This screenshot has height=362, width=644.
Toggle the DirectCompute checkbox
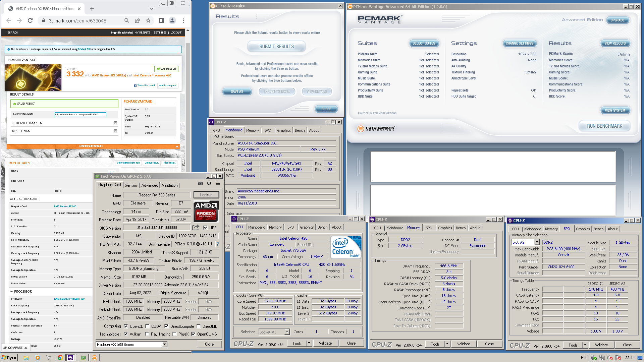[x=166, y=326]
